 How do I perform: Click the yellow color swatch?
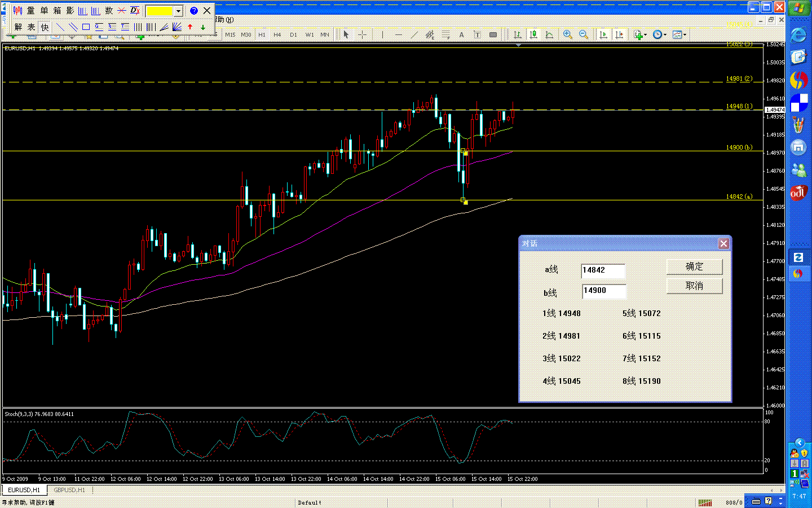pyautogui.click(x=160, y=11)
